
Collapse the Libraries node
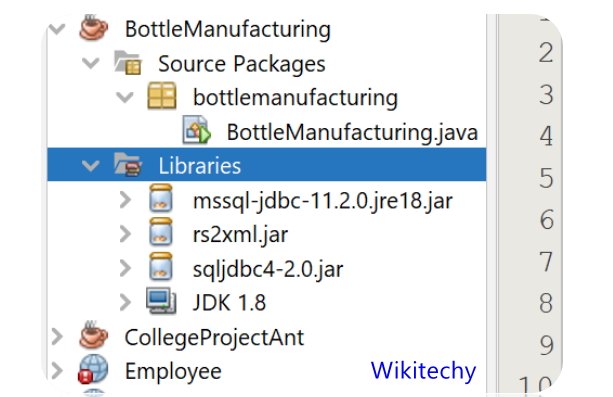(x=91, y=165)
